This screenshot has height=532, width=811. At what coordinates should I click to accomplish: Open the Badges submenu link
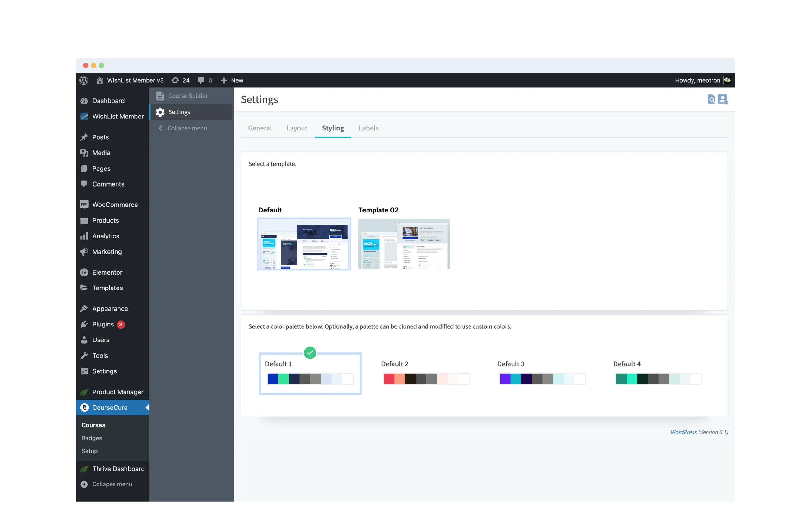pyautogui.click(x=92, y=438)
